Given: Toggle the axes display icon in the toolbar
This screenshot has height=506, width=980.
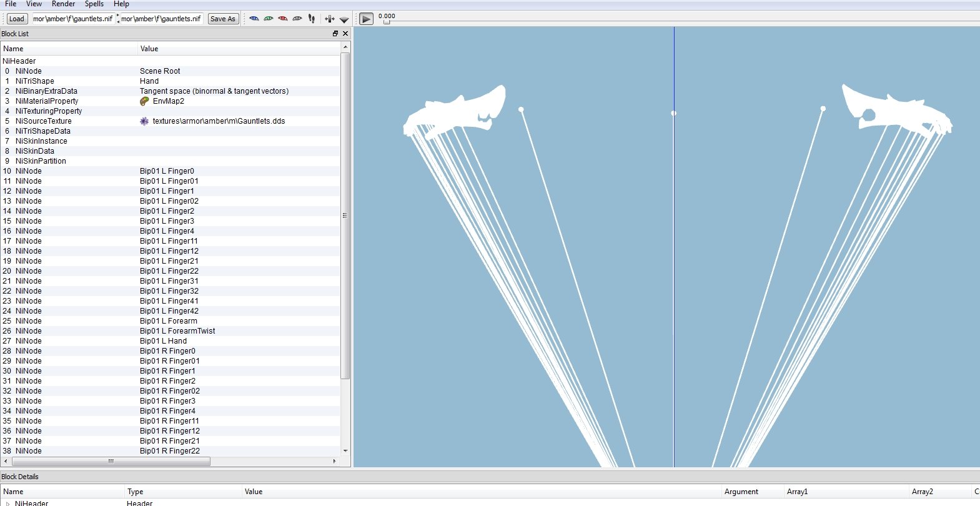Looking at the screenshot, I should coord(330,19).
